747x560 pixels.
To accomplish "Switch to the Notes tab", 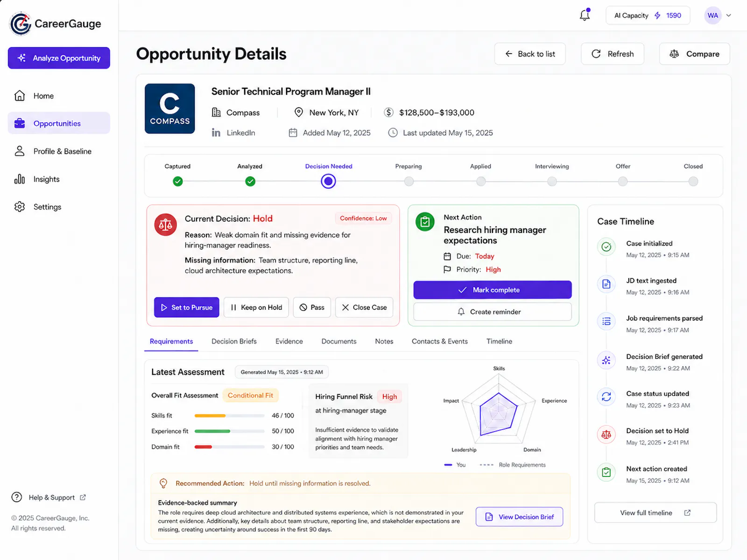I will tap(384, 342).
